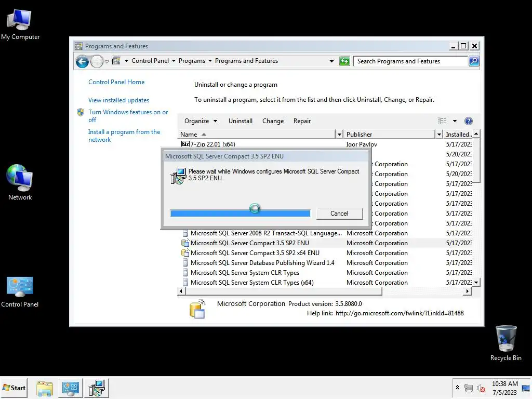Click the list's vertical scrollbar up arrow

point(476,134)
